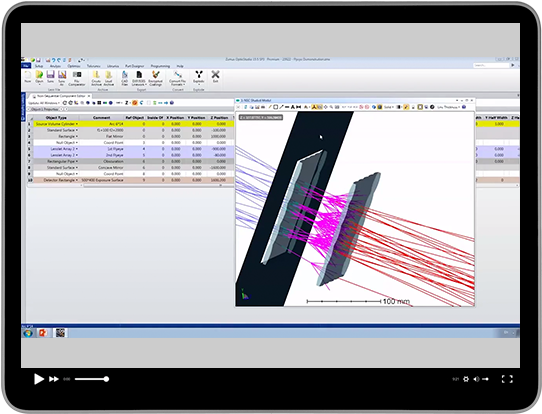542x414 pixels.
Task: Mute the video using the speaker icon
Action: (476, 379)
